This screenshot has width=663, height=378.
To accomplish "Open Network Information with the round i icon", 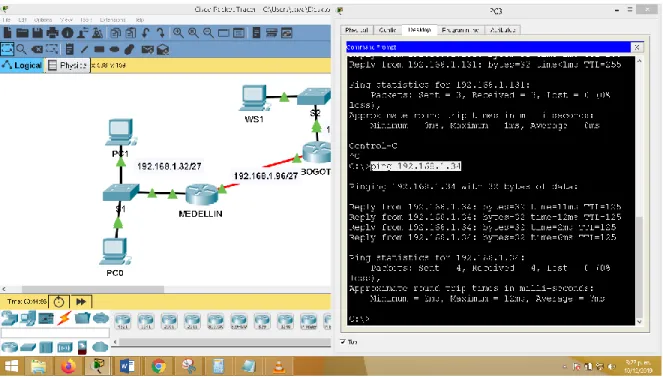I will (x=67, y=33).
